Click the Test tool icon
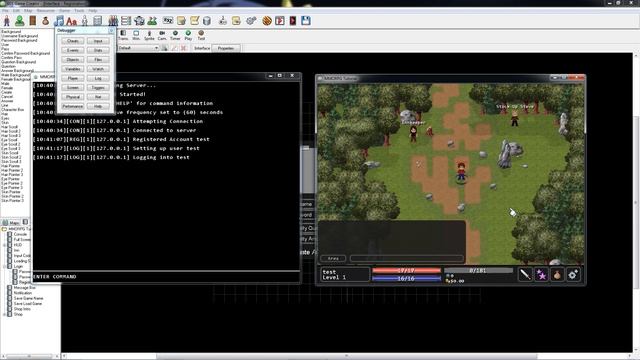 click(x=201, y=35)
